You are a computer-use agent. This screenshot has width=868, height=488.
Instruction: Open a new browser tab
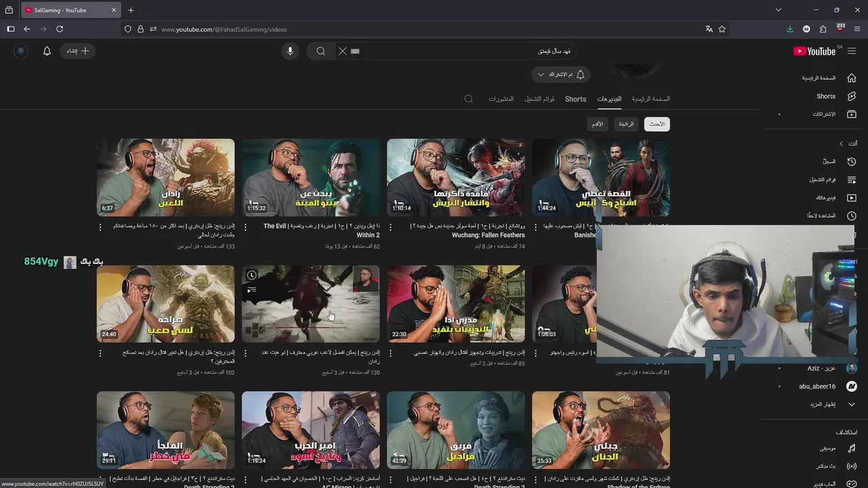pos(131,10)
